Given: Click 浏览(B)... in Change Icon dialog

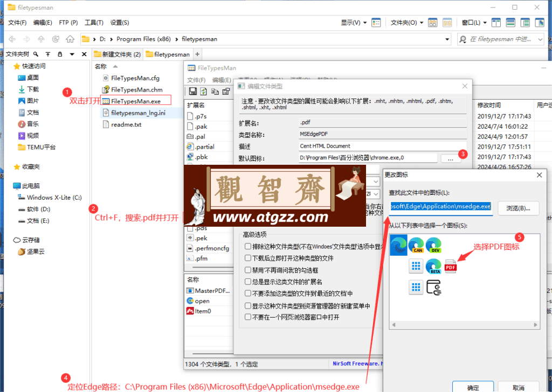Looking at the screenshot, I should pyautogui.click(x=518, y=208).
